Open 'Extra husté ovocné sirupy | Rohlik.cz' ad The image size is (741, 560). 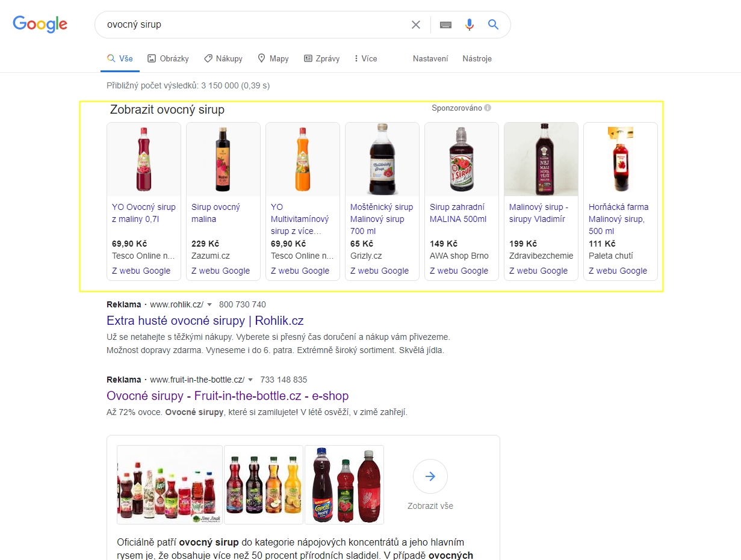(205, 320)
